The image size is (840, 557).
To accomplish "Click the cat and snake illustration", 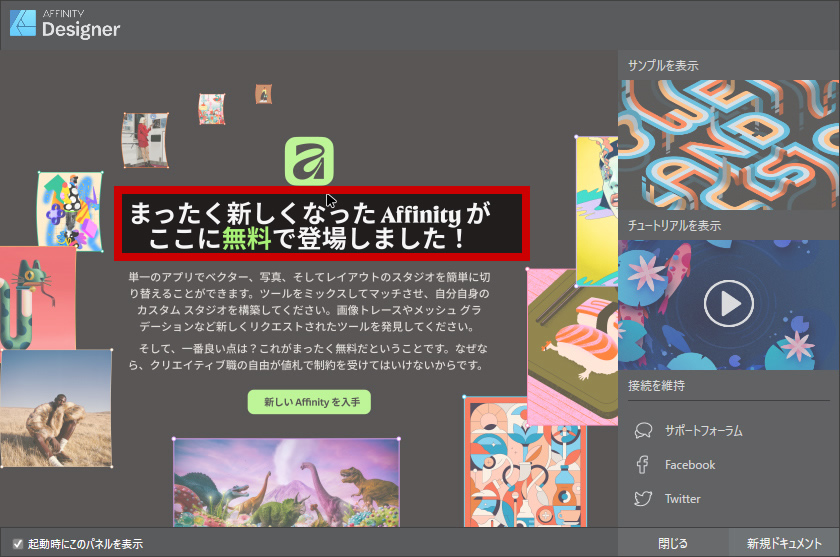I will click(x=38, y=298).
